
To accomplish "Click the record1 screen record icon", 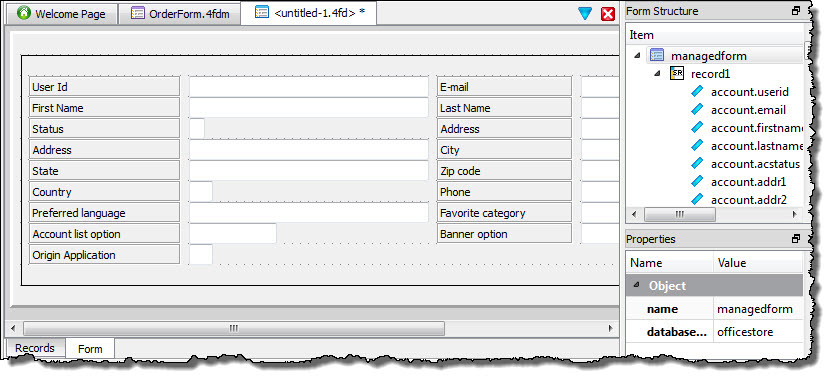I will (677, 73).
